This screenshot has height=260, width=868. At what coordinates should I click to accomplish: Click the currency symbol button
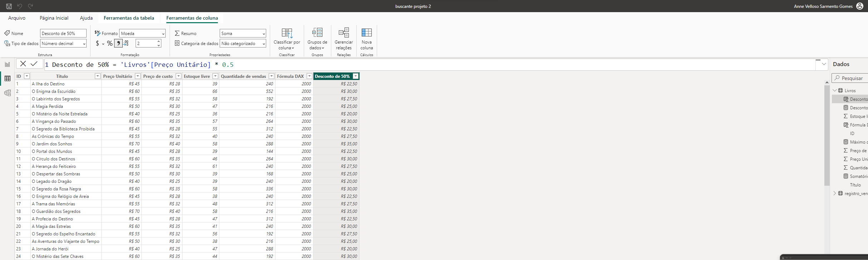pos(97,44)
